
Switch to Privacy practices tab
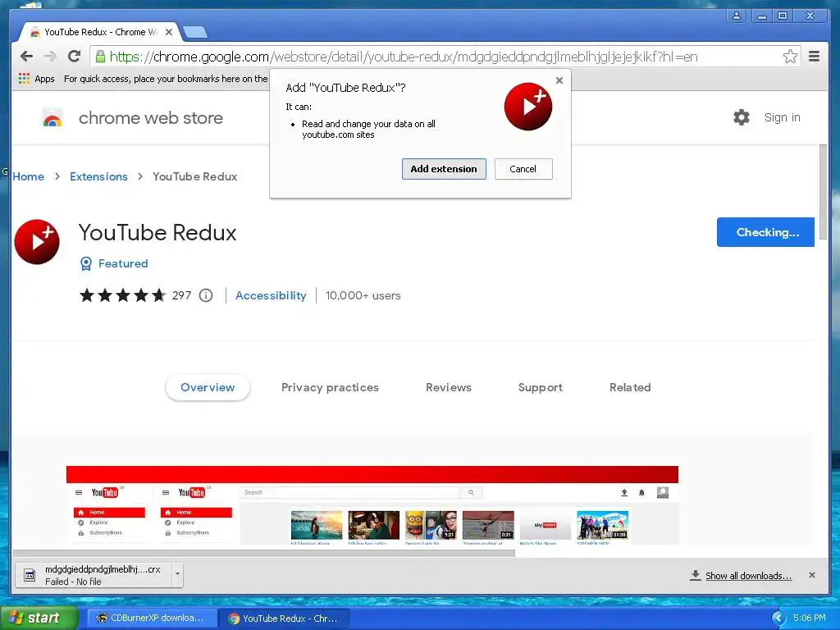[330, 387]
